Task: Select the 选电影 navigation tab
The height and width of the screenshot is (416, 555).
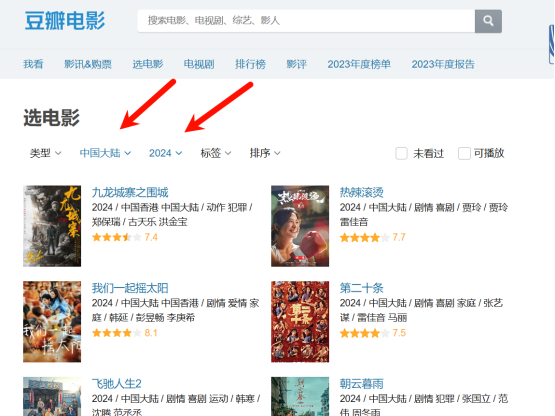Action: coord(148,64)
